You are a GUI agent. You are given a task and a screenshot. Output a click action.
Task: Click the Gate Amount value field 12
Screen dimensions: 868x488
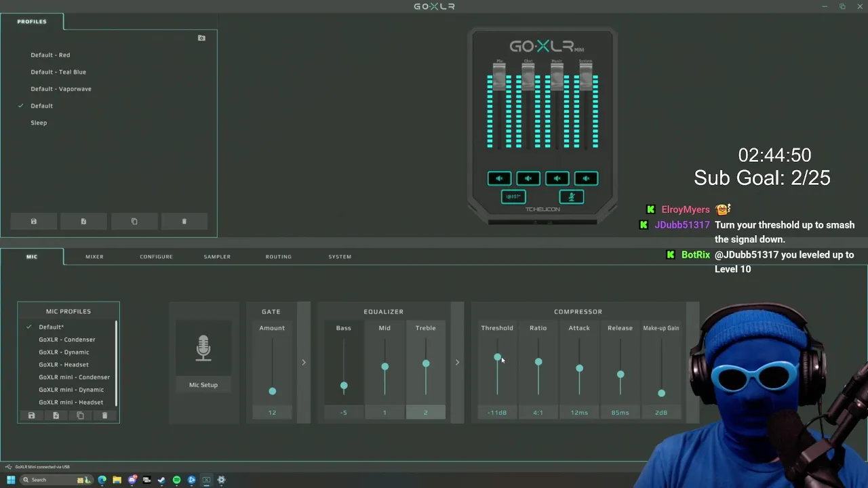pos(272,413)
